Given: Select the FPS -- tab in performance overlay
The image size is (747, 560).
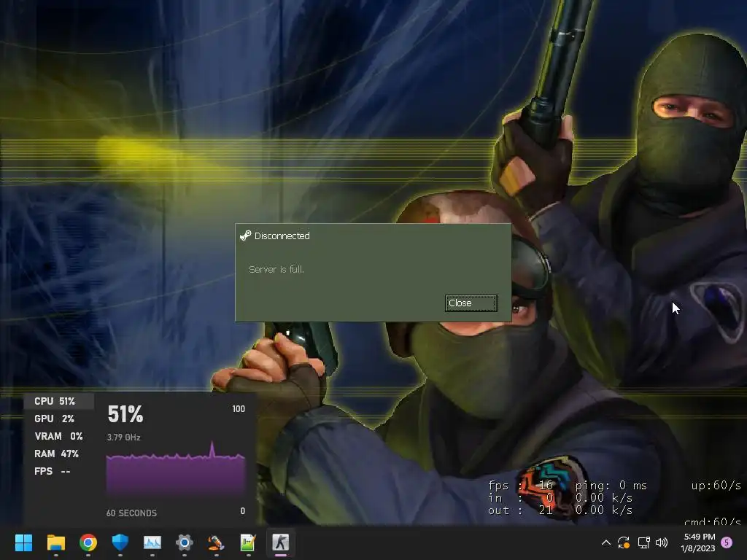Looking at the screenshot, I should [59, 472].
